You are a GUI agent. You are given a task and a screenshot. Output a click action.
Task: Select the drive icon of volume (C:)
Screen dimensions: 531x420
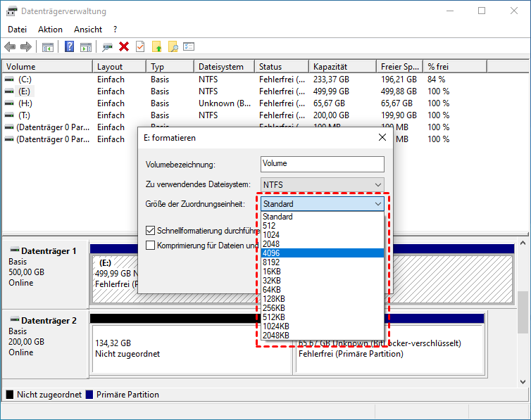[9, 79]
